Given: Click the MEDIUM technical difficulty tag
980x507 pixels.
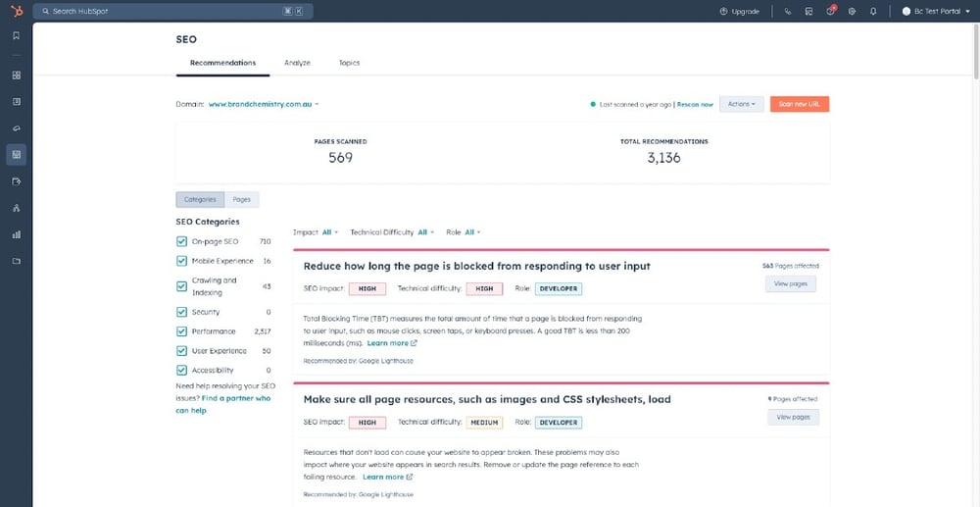Looking at the screenshot, I should 484,423.
